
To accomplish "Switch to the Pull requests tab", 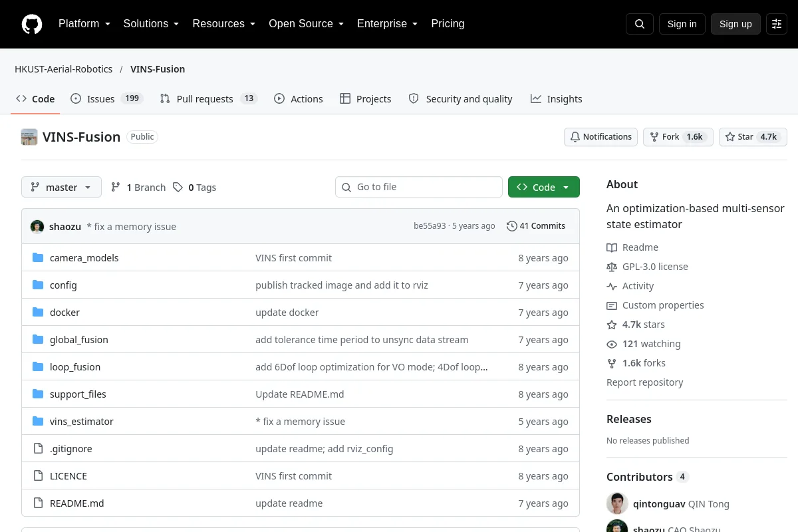I will click(x=209, y=98).
